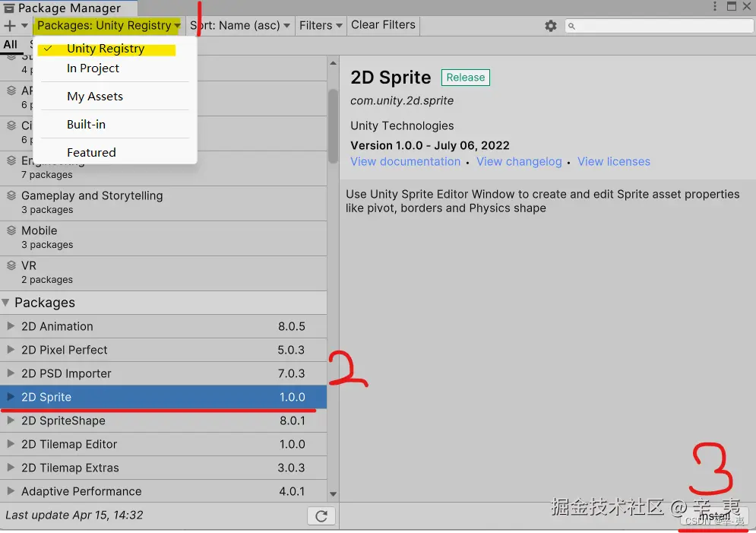
Task: Select the 2D Tilemap Editor package row
Action: coord(163,444)
